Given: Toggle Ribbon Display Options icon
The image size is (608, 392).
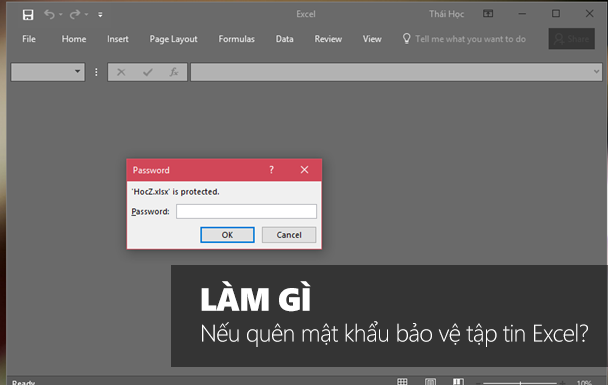Looking at the screenshot, I should [x=488, y=14].
